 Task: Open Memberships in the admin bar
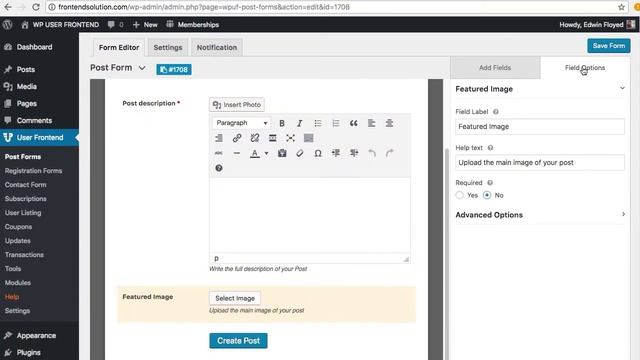pos(193,24)
